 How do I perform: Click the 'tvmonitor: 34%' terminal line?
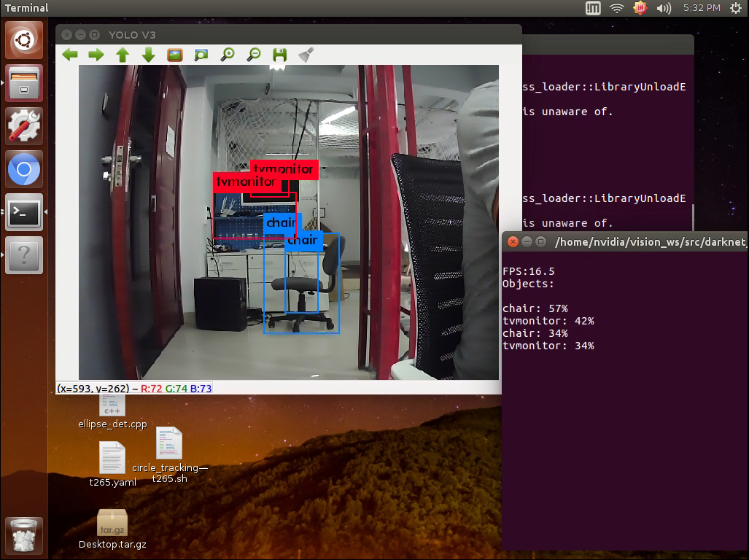pyautogui.click(x=548, y=346)
